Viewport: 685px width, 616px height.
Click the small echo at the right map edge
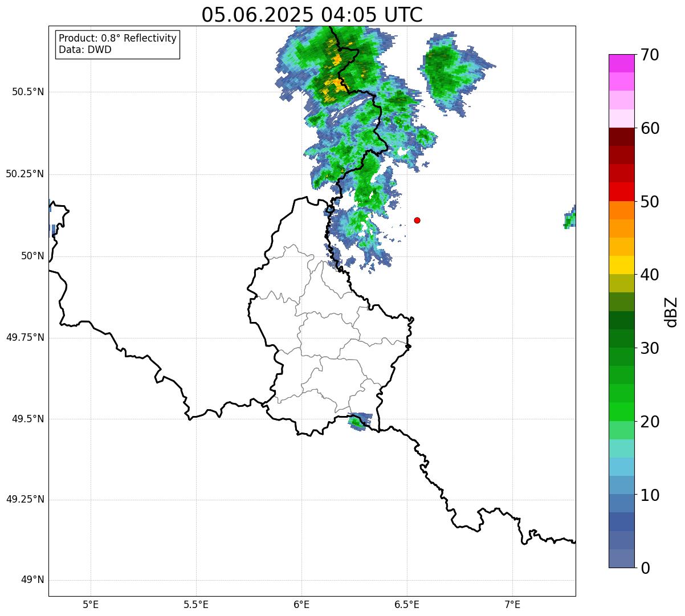[570, 217]
